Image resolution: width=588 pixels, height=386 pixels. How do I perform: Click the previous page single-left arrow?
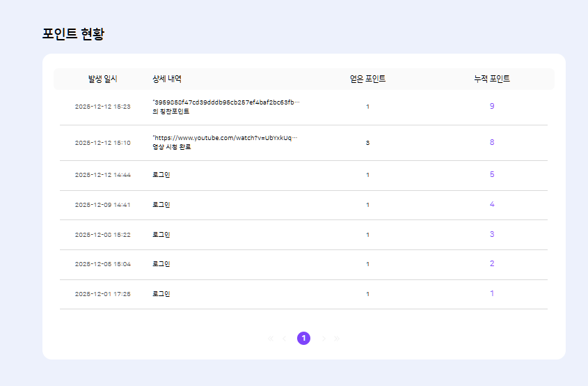click(284, 339)
